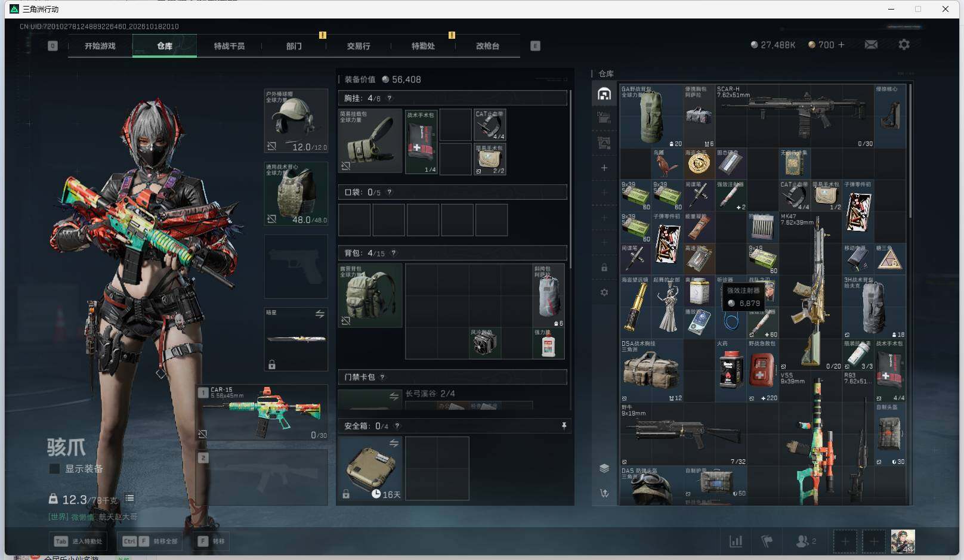
Task: Open game settings gear at top right
Action: point(904,45)
